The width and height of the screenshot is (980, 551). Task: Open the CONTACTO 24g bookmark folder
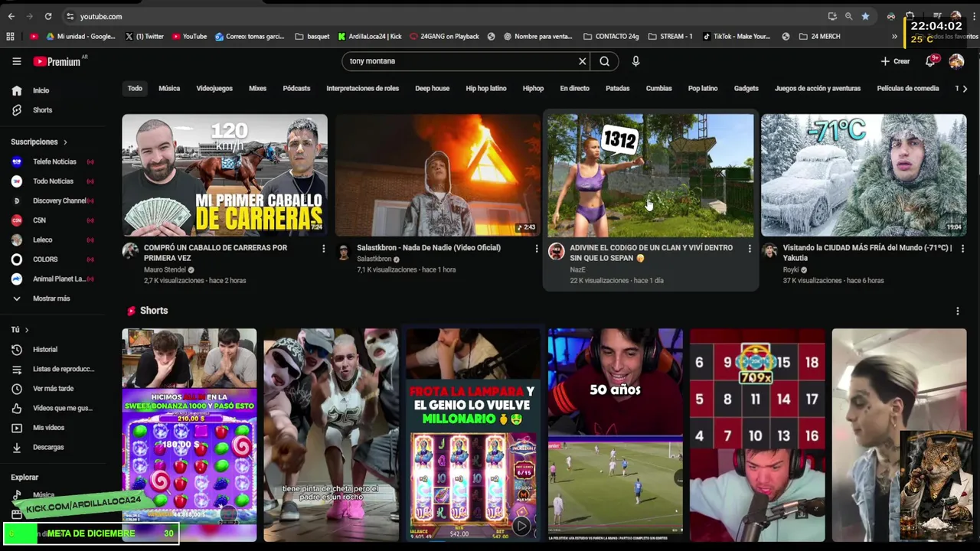(611, 36)
